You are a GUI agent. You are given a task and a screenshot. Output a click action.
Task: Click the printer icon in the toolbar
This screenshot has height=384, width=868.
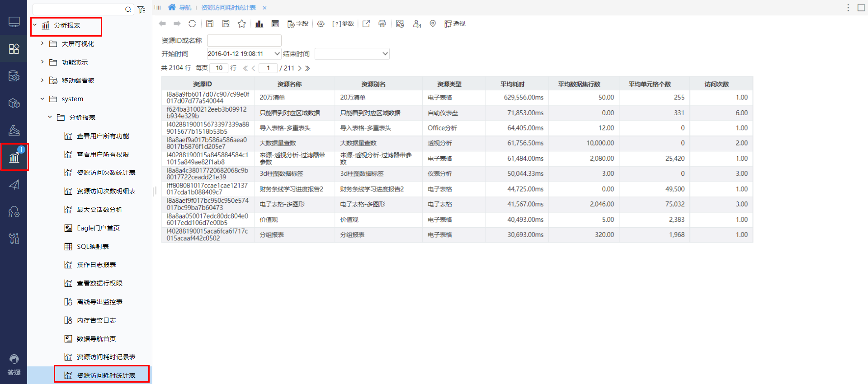(382, 23)
